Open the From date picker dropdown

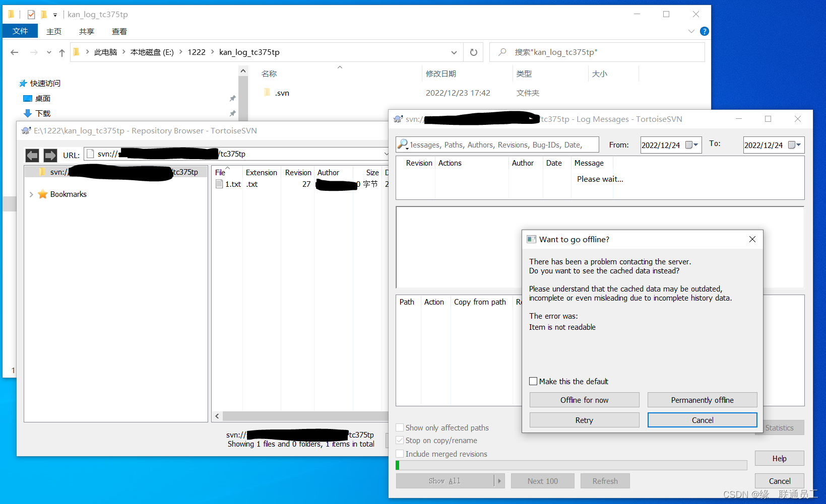click(697, 145)
